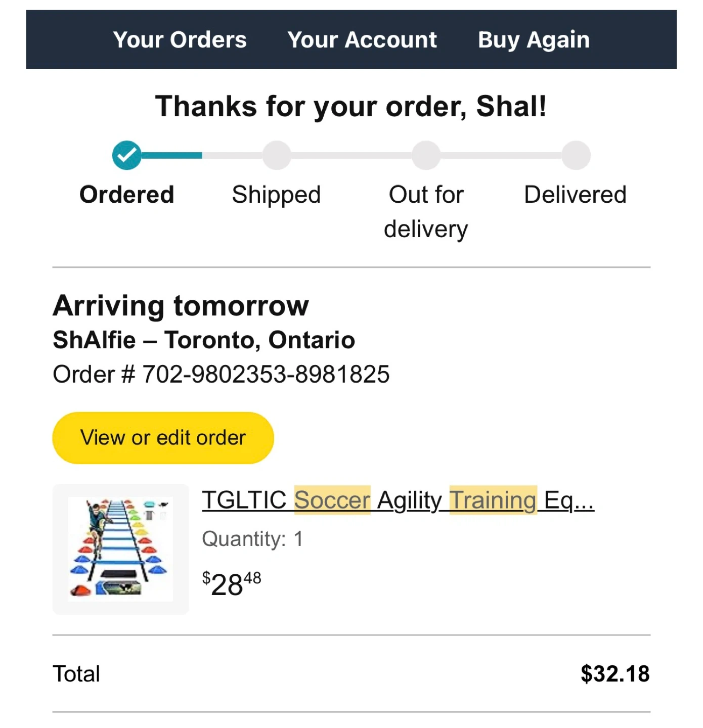Click the teal progress bar segment
Screen dimensions: 703x728
(x=172, y=155)
